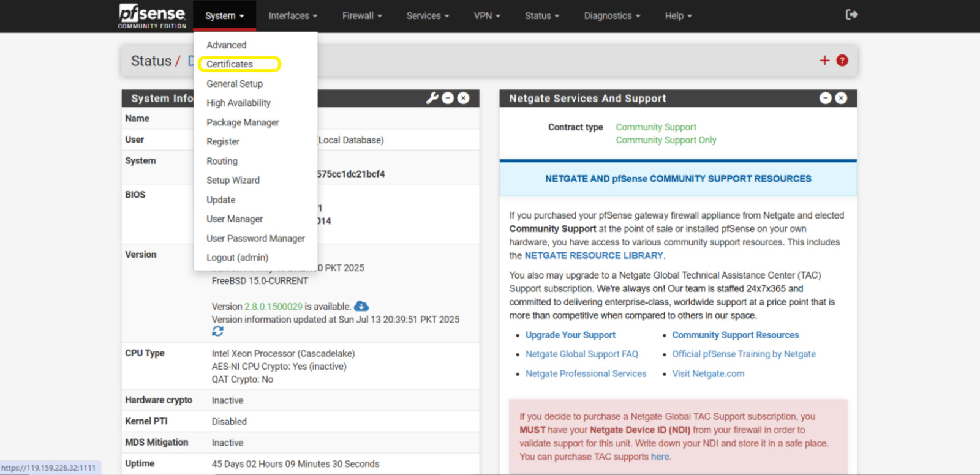
Task: Expand the Diagnostics dropdown menu
Action: point(611,16)
